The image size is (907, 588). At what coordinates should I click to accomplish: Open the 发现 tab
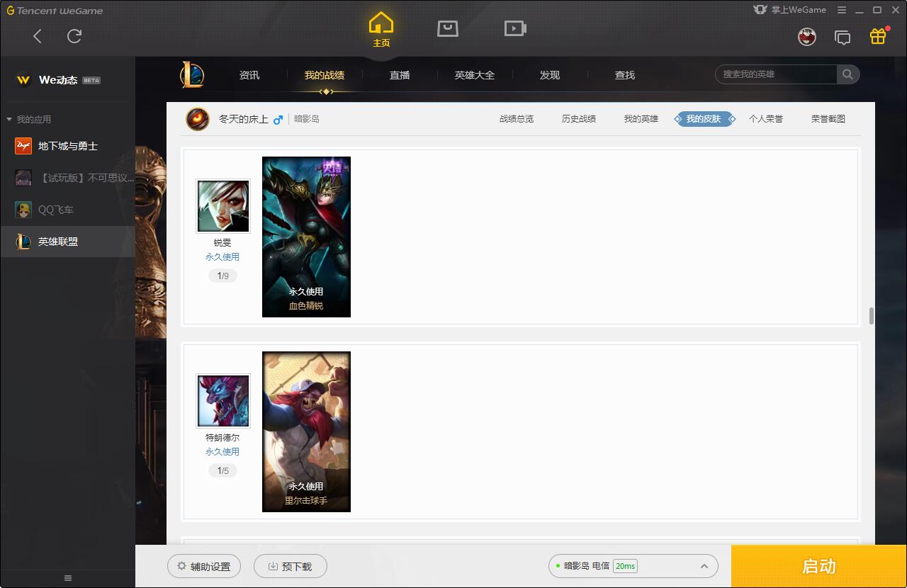550,75
